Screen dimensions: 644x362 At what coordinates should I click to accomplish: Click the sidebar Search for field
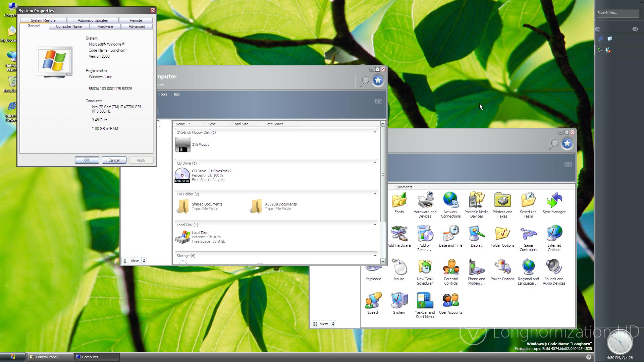(616, 13)
